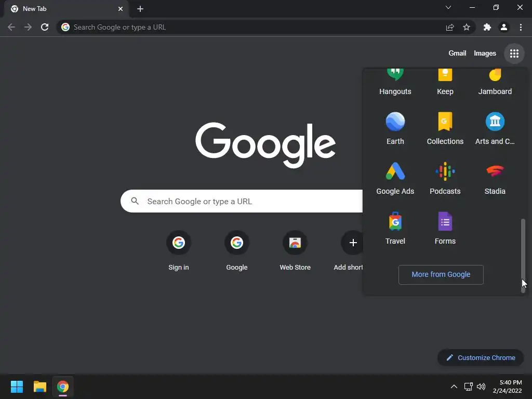Open the Keep app
532x399 pixels.
[445, 82]
